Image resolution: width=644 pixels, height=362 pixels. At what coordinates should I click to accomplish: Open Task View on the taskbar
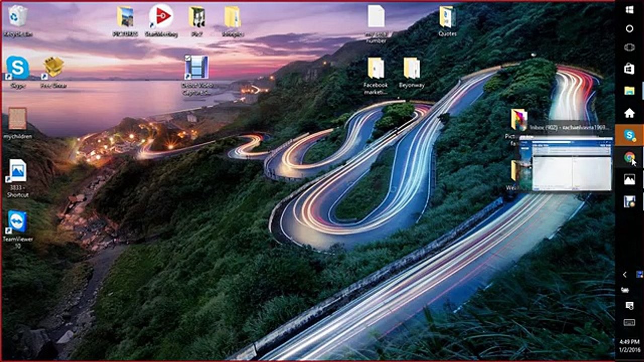pos(629,48)
